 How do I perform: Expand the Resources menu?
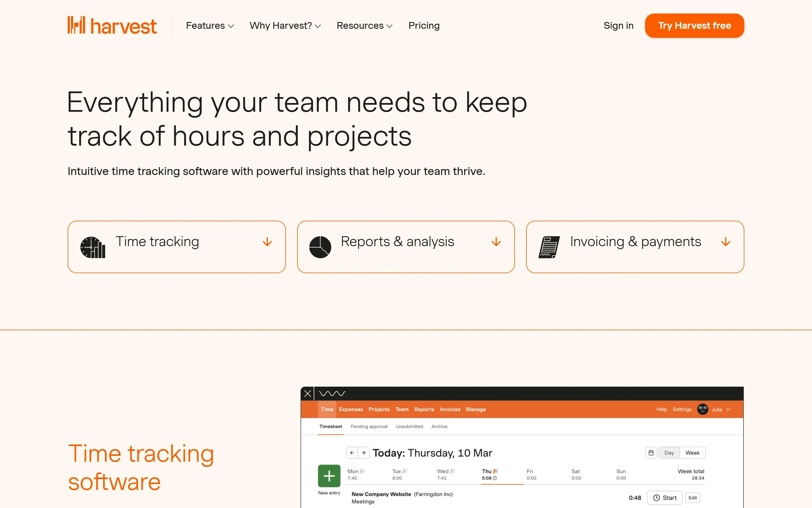364,25
